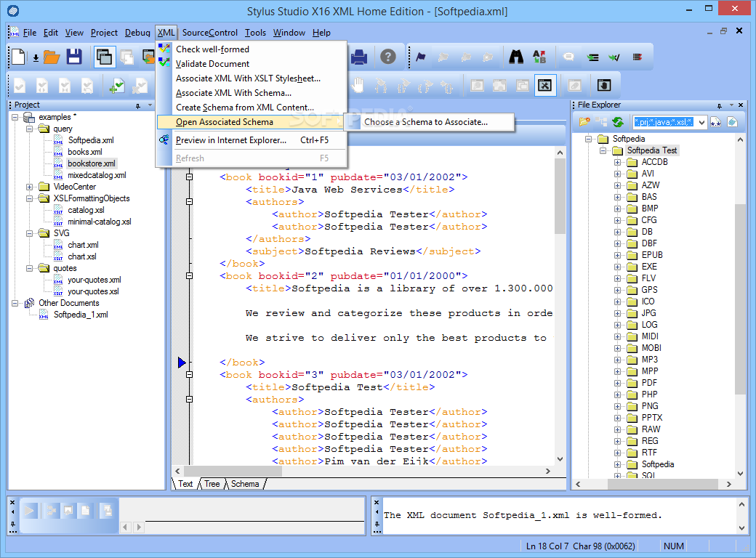Toggle the highlighted tools window button
The image size is (756, 558).
pyautogui.click(x=544, y=86)
